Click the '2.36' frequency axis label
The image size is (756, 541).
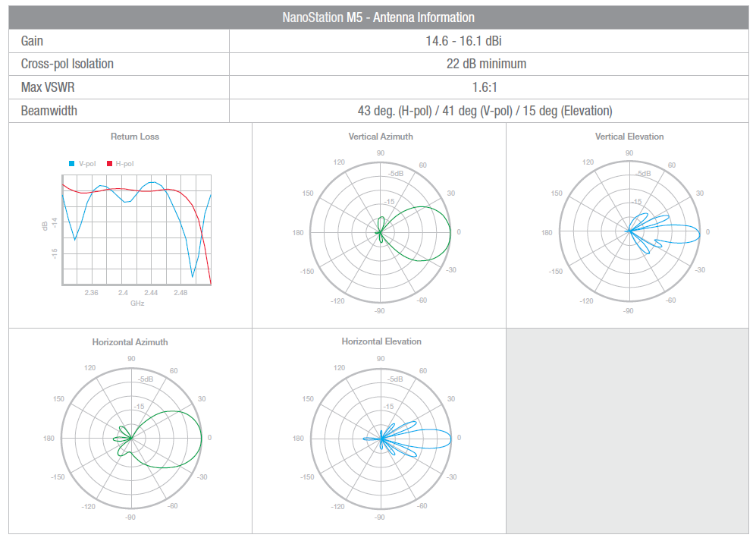(91, 292)
